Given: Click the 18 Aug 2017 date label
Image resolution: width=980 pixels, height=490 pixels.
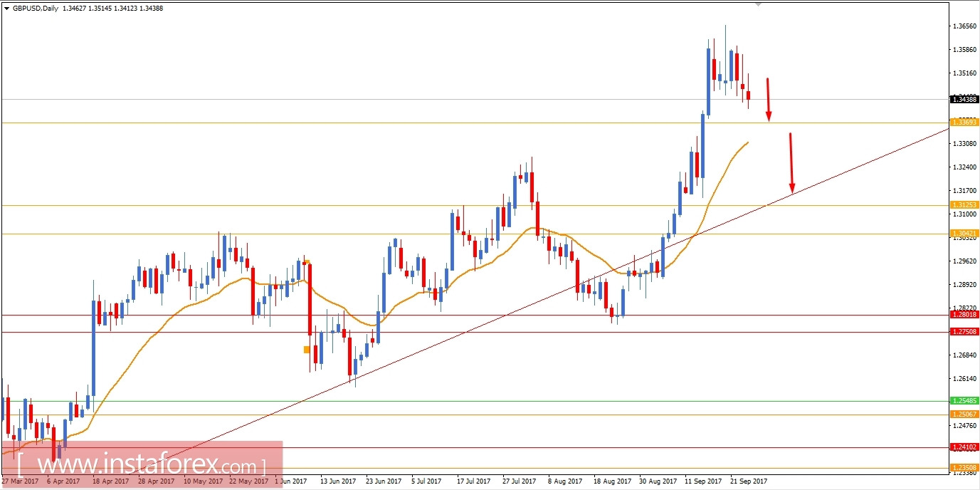Looking at the screenshot, I should click(611, 481).
